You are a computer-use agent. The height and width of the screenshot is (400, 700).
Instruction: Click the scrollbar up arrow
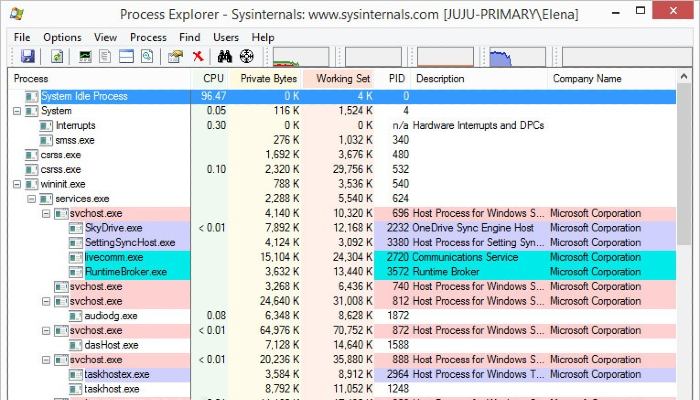click(x=683, y=77)
